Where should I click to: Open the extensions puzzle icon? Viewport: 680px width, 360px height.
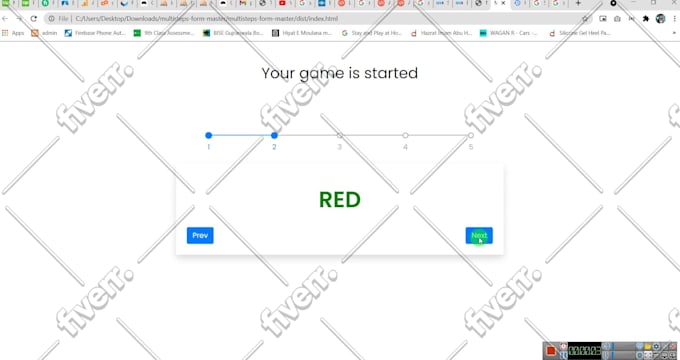tap(646, 19)
